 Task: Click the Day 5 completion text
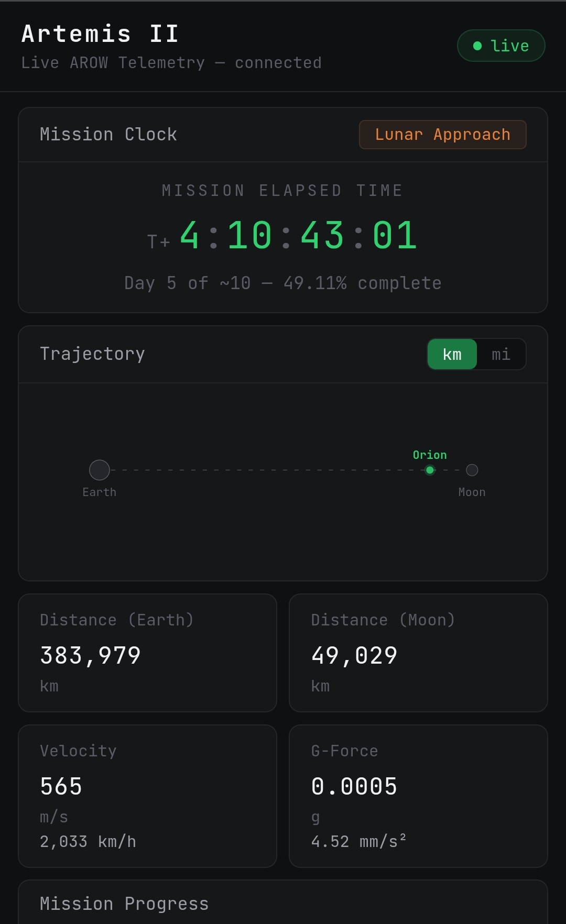tap(283, 283)
